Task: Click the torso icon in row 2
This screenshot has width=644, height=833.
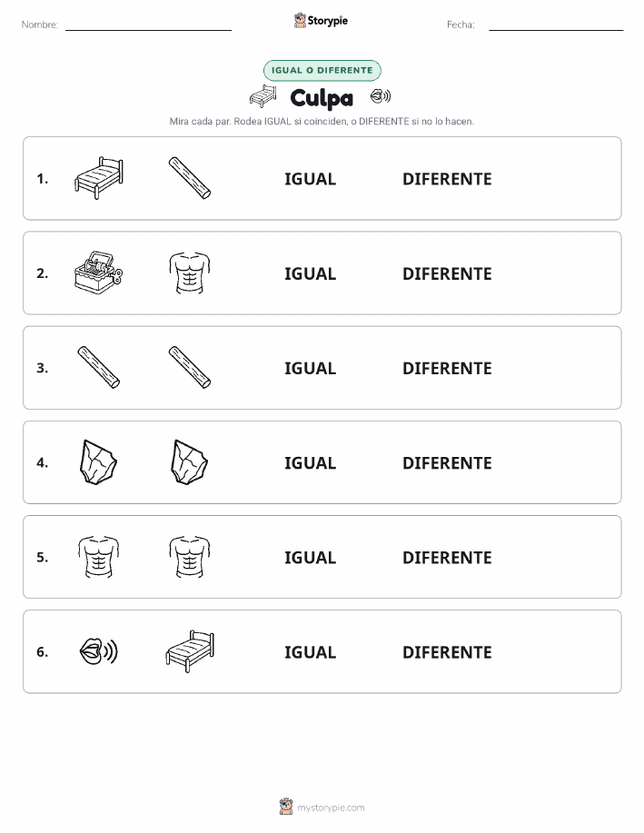Action: pyautogui.click(x=190, y=273)
